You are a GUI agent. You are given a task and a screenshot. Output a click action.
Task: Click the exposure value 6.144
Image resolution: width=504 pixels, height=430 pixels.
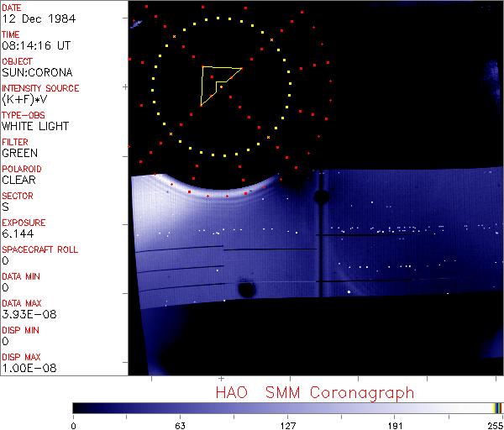coord(18,233)
